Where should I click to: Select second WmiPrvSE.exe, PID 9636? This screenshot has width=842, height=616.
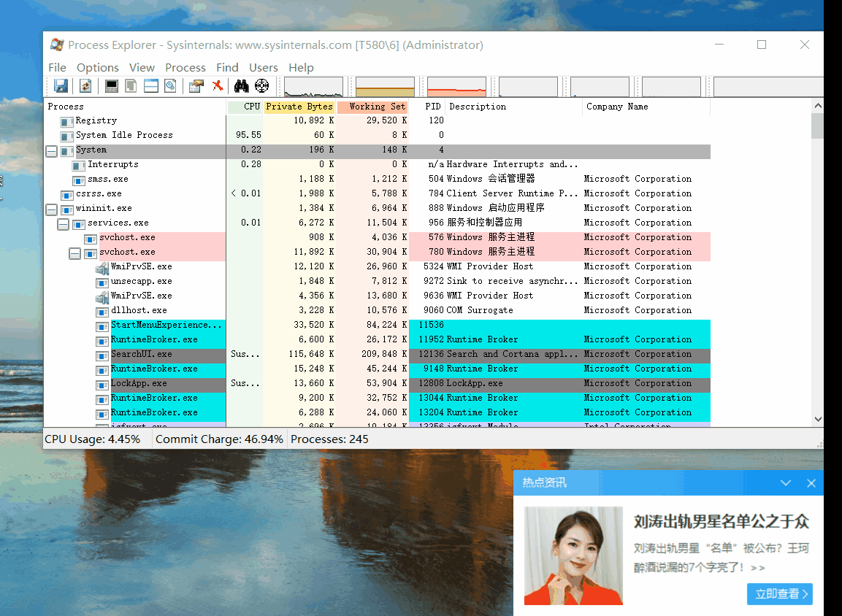point(377,296)
